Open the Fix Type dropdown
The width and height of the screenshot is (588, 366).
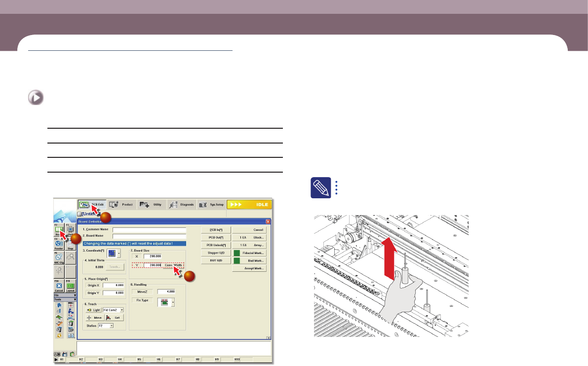tap(172, 302)
